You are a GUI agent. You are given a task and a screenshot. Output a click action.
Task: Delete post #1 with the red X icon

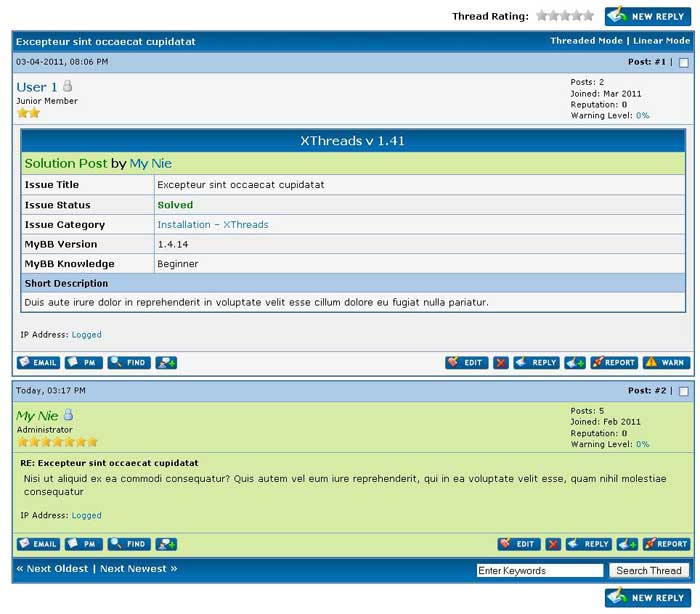[501, 363]
